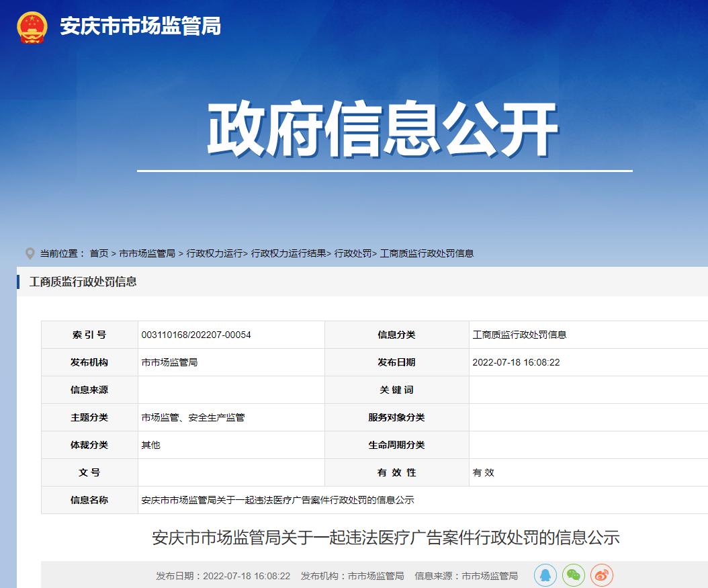The width and height of the screenshot is (708, 588).
Task: Share via QQ icon
Action: point(545,575)
